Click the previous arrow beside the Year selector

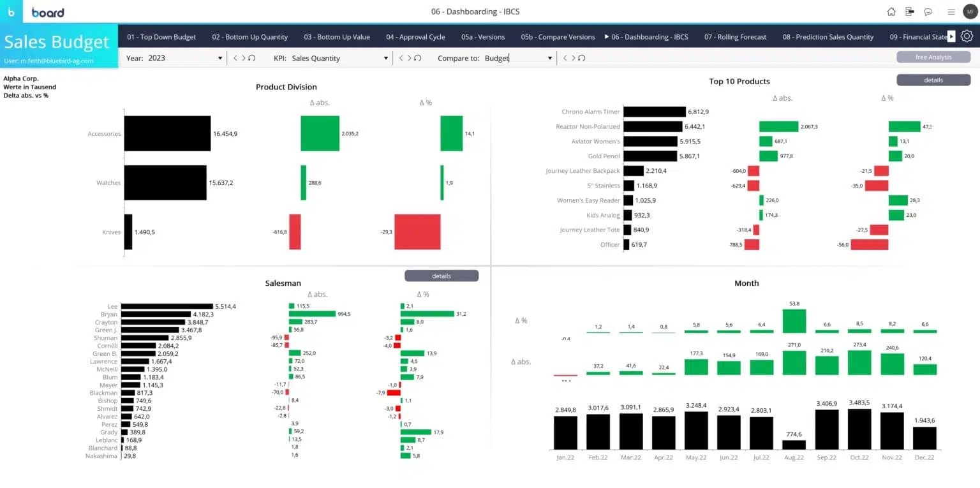point(235,58)
